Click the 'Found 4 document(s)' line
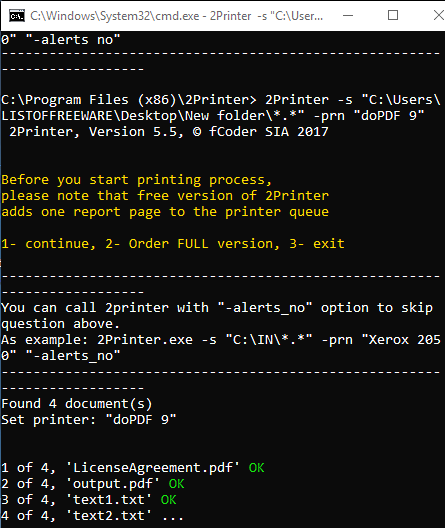Viewport: 445px width, 528px height. [x=77, y=404]
